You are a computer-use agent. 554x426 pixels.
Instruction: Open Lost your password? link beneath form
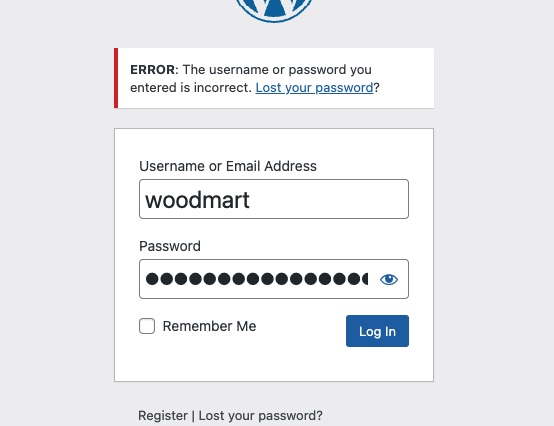click(260, 416)
